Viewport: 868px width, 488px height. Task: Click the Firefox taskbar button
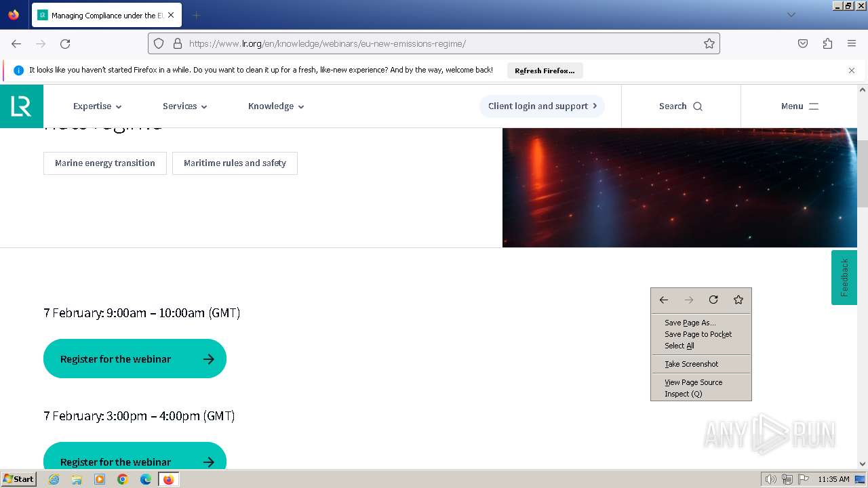[x=168, y=479]
